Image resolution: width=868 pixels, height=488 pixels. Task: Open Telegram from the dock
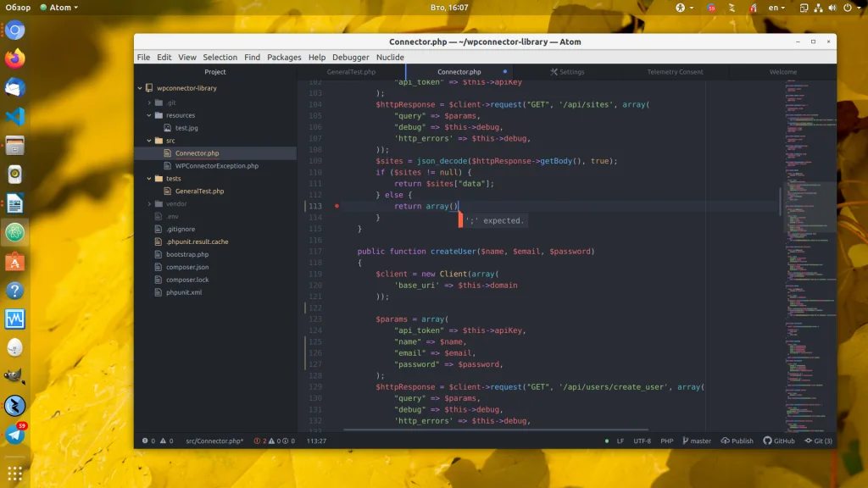pyautogui.click(x=15, y=435)
